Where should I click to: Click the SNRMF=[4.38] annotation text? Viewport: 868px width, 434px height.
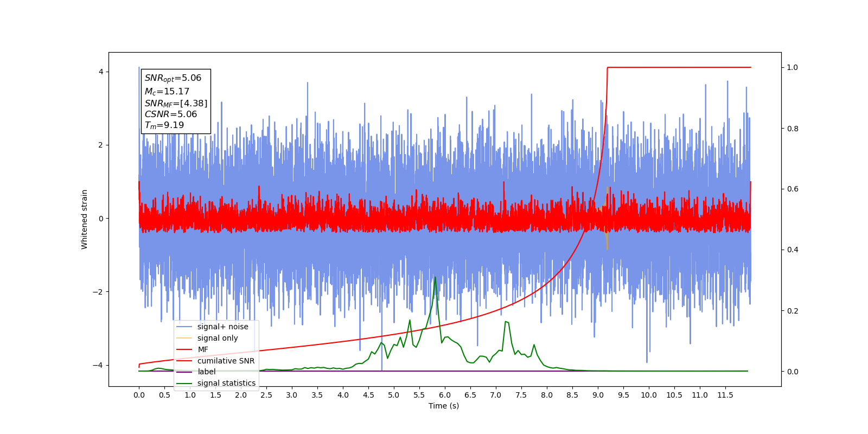coord(176,103)
